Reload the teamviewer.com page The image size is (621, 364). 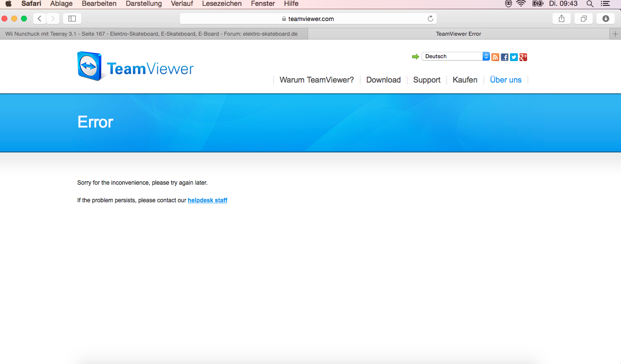pos(430,19)
